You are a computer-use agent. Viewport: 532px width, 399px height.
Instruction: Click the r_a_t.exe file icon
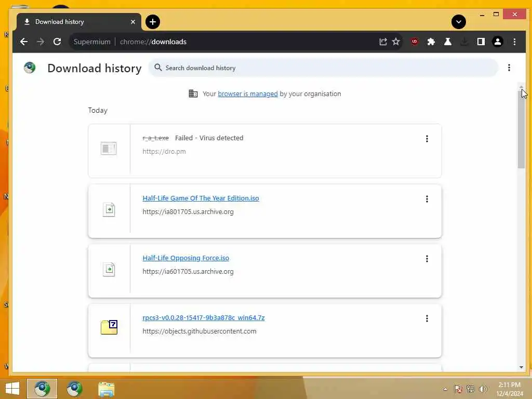coord(109,148)
